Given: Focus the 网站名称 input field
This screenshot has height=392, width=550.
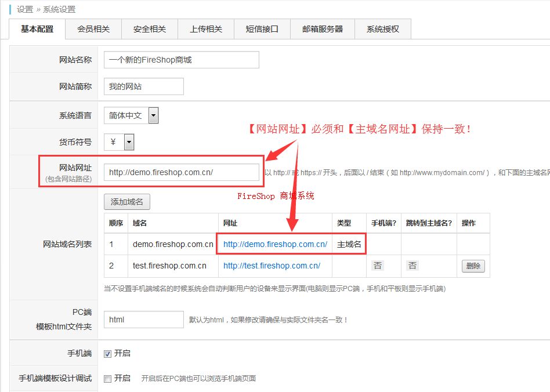Looking at the screenshot, I should [x=182, y=60].
